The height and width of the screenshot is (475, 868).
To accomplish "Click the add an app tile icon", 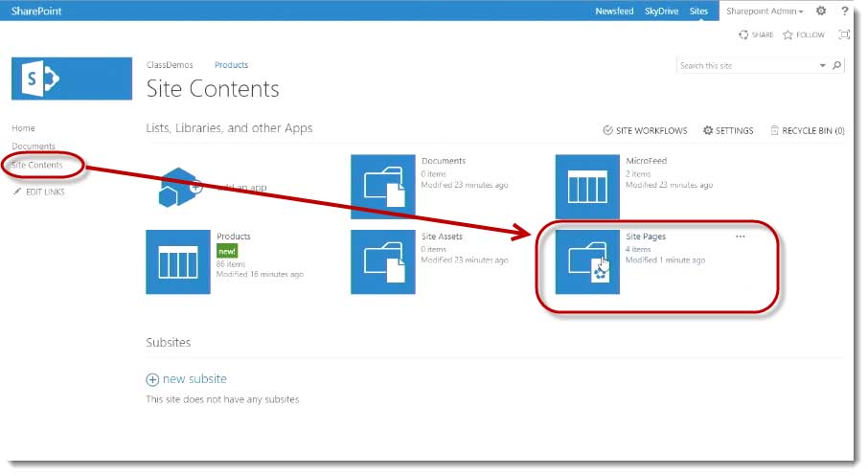I will (178, 187).
